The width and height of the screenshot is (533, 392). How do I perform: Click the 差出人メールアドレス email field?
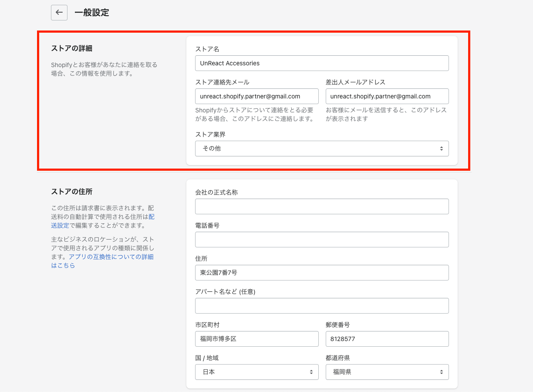tap(387, 96)
